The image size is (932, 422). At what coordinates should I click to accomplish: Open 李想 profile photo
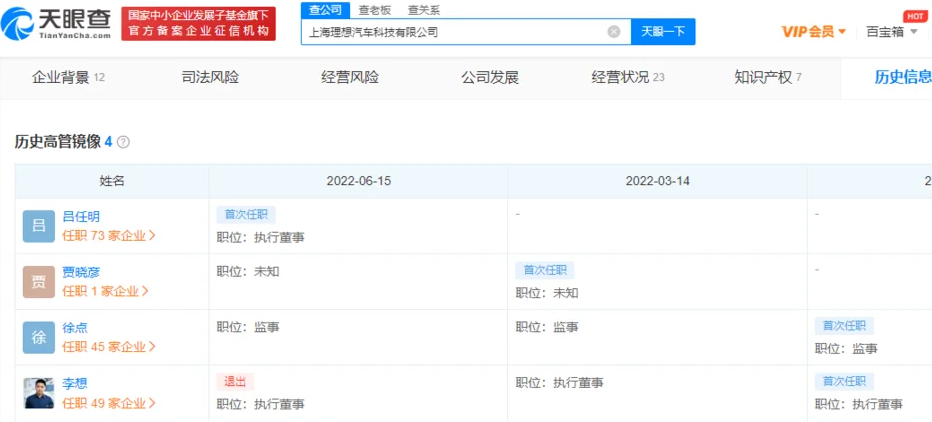tap(39, 393)
